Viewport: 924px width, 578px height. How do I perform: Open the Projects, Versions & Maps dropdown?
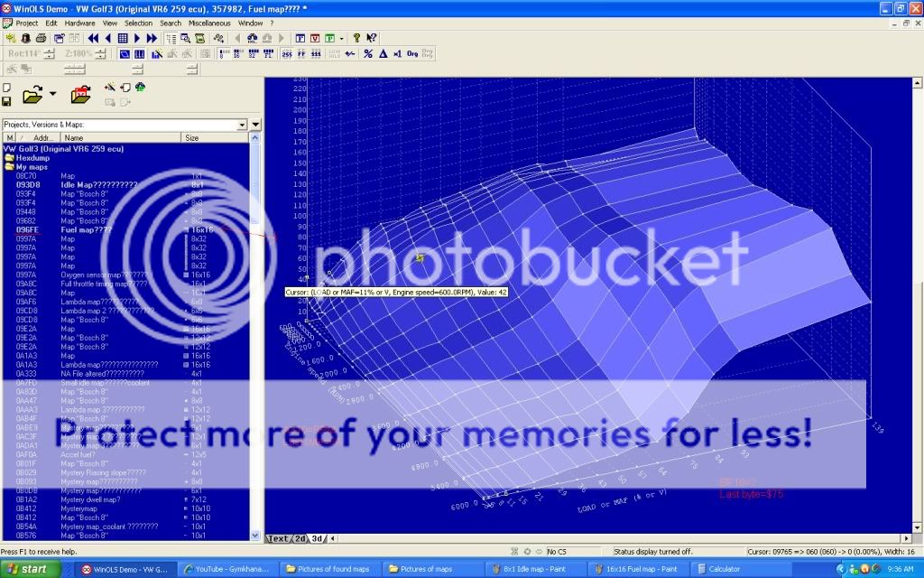242,125
